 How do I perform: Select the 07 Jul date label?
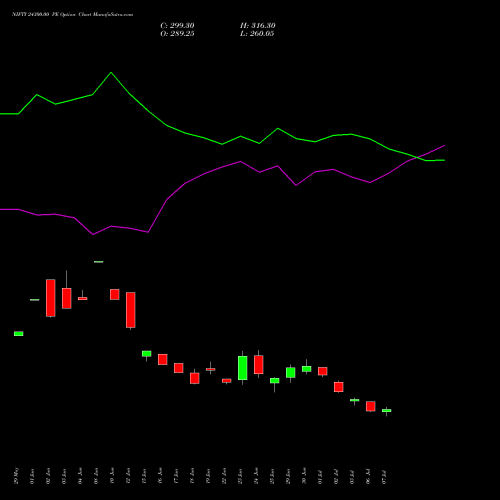385,476
